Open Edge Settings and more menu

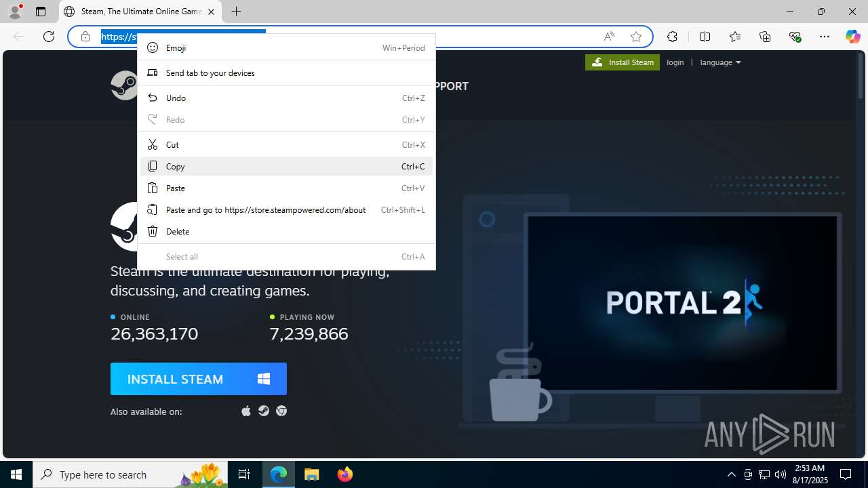825,37
